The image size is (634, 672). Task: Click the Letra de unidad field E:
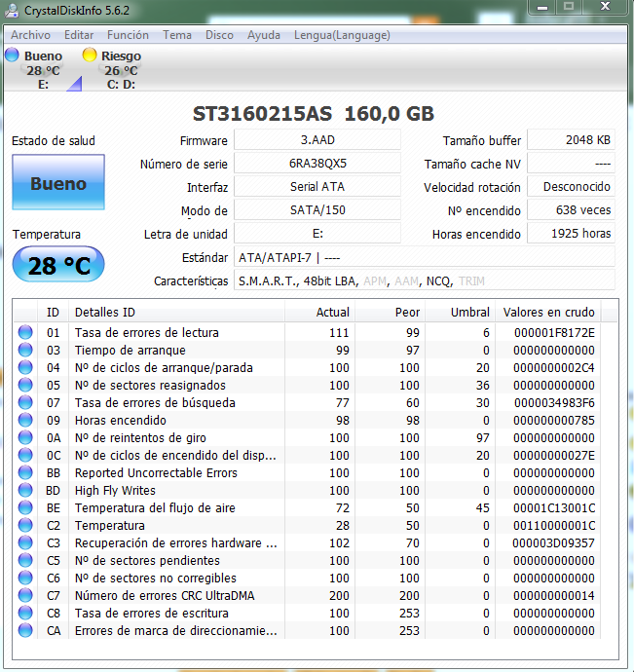coord(317,234)
